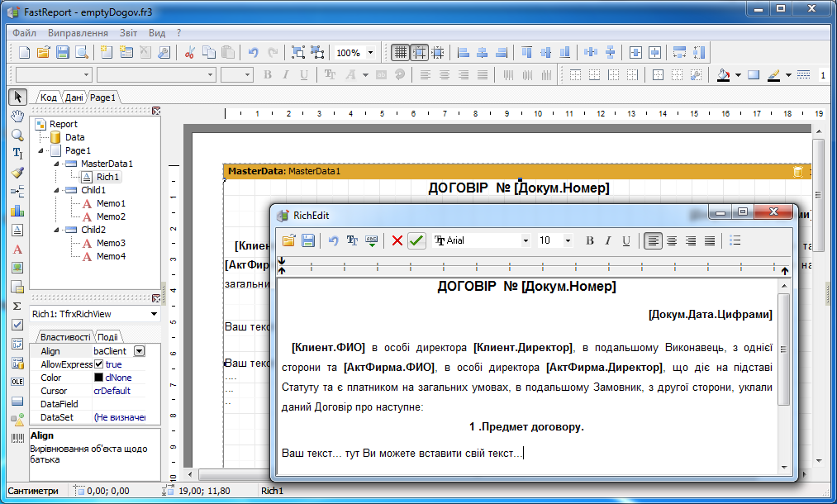Insert a chart object from left toolbar
Image resolution: width=837 pixels, height=504 pixels.
[x=17, y=211]
